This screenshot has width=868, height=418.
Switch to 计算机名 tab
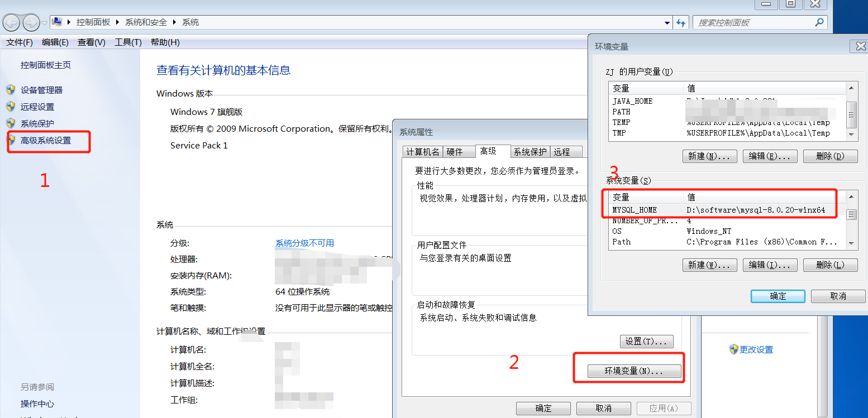(x=423, y=152)
